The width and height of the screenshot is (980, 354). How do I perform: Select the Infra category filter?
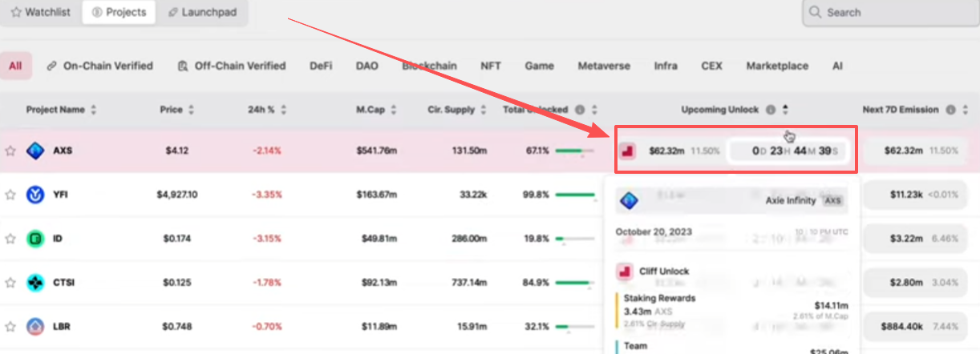click(x=666, y=66)
